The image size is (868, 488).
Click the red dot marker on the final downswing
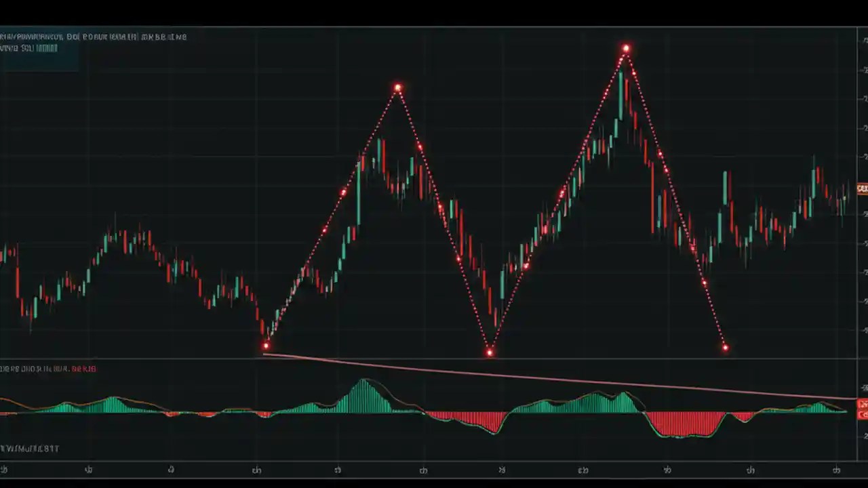(x=725, y=346)
